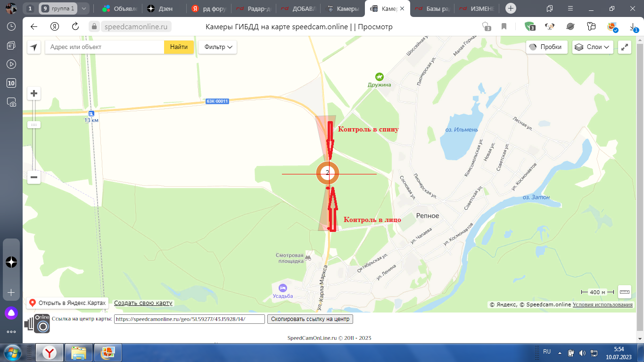644x362 pixels.
Task: Expand the tab group chevron
Action: [x=84, y=8]
